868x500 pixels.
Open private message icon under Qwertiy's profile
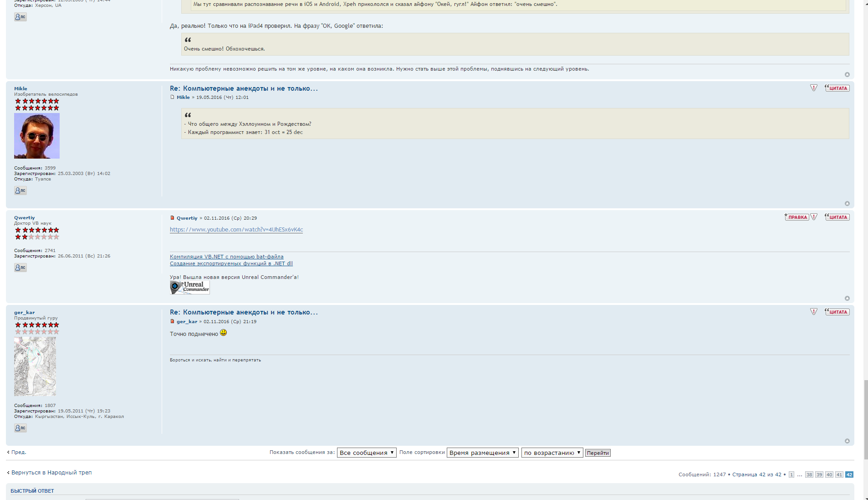pos(20,268)
